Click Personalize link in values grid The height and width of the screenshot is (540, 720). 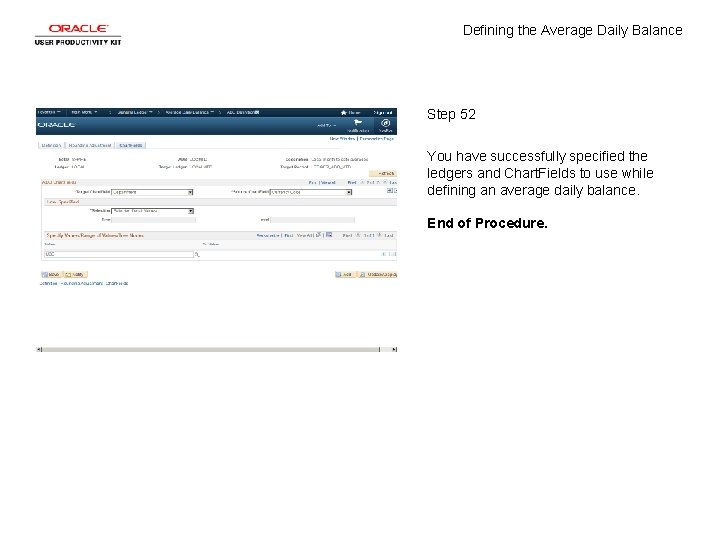tap(268, 235)
